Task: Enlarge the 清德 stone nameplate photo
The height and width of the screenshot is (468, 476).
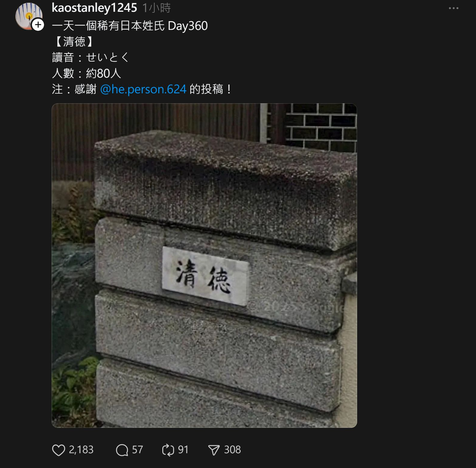Action: 204,265
